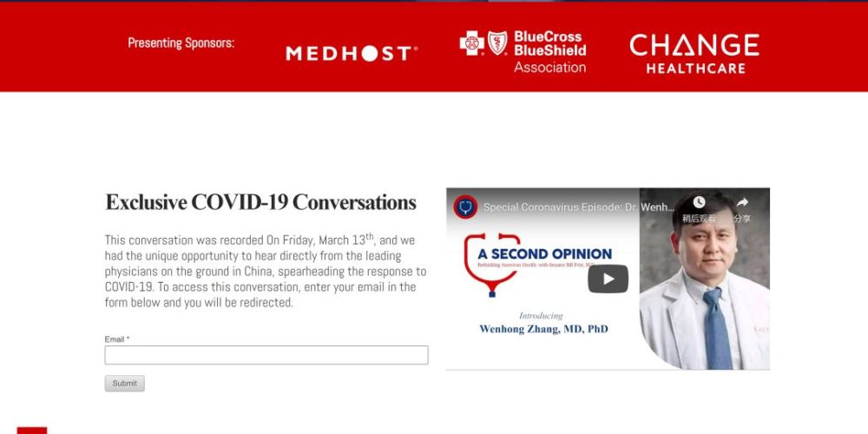The height and width of the screenshot is (434, 868).
Task: Click the Share arrow icon on video
Action: pyautogui.click(x=742, y=202)
